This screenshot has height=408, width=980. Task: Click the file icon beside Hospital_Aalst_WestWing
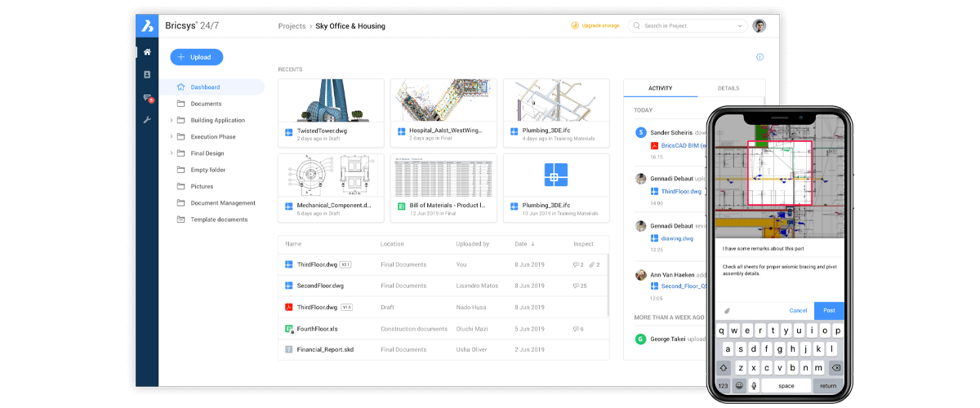tap(401, 132)
